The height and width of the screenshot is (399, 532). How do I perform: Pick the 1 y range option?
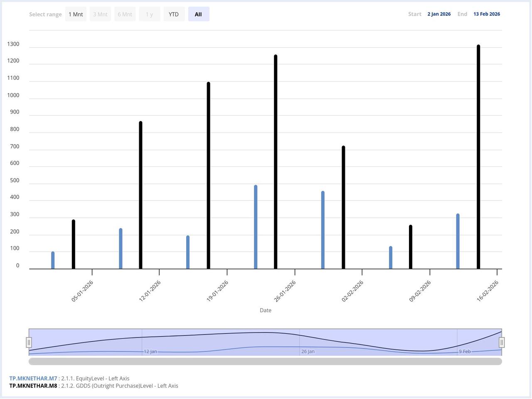point(149,14)
